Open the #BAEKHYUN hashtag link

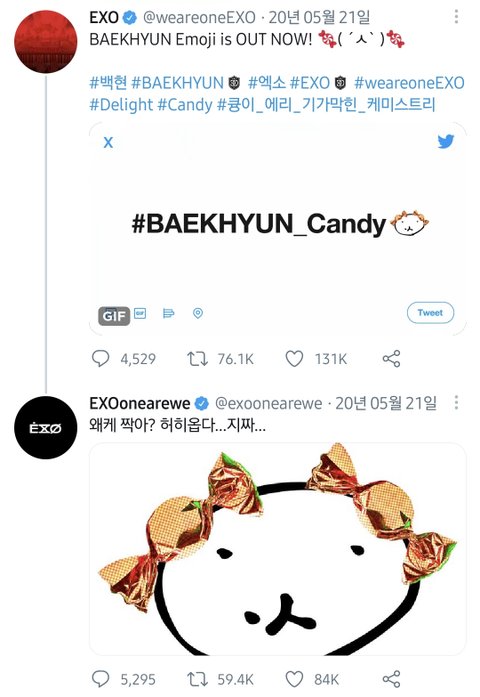pyautogui.click(x=178, y=83)
